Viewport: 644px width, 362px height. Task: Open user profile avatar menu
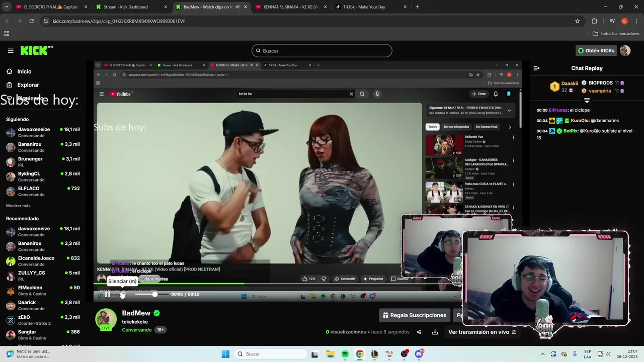point(625,51)
